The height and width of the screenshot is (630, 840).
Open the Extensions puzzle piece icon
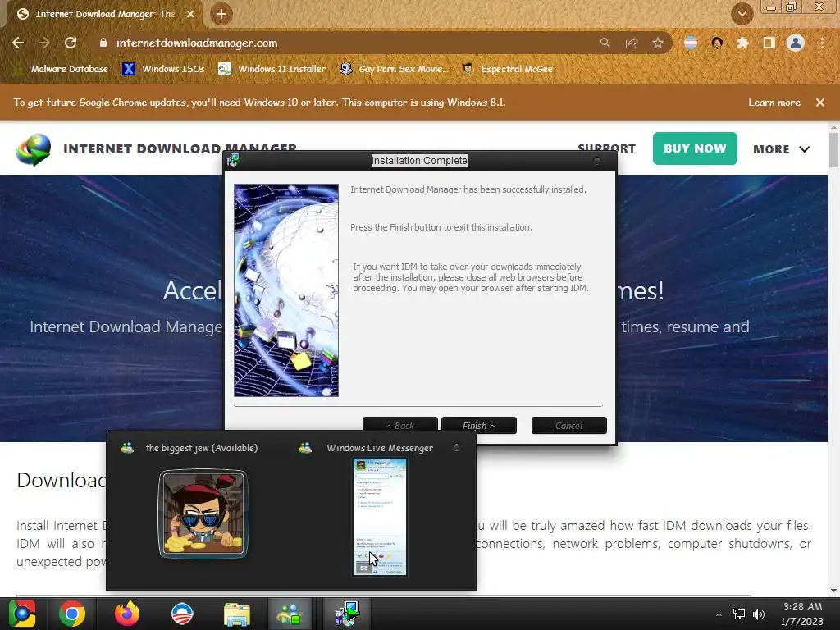742,43
